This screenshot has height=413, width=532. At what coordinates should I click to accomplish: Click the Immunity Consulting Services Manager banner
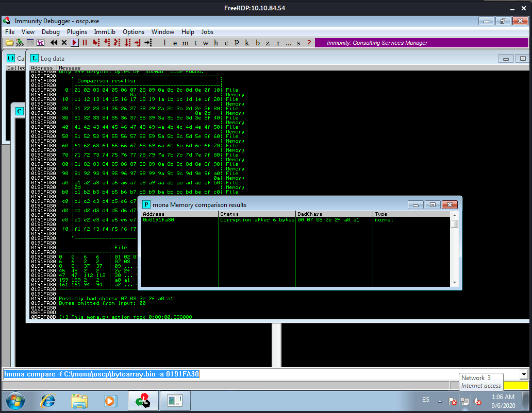coord(421,43)
